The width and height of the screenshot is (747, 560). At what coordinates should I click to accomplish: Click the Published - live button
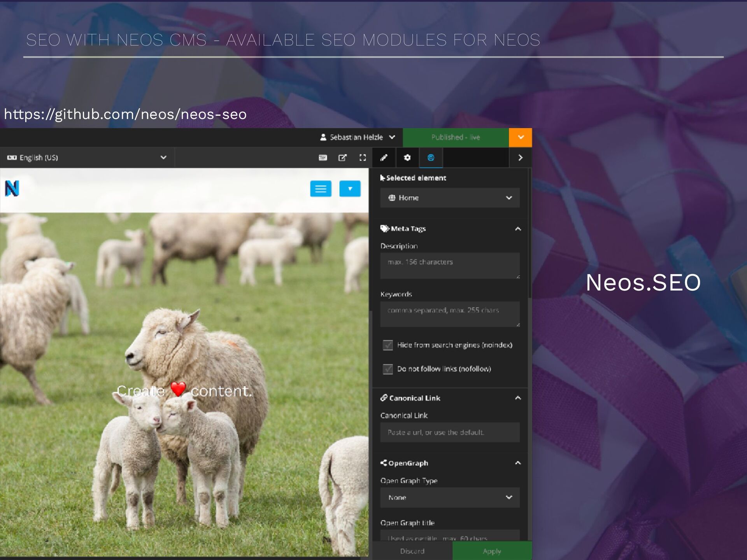(x=456, y=137)
